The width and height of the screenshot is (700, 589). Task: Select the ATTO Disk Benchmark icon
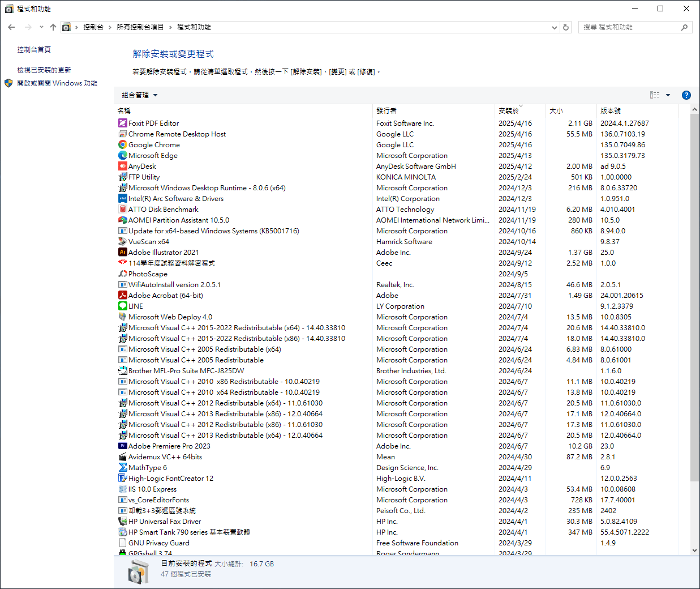click(123, 209)
